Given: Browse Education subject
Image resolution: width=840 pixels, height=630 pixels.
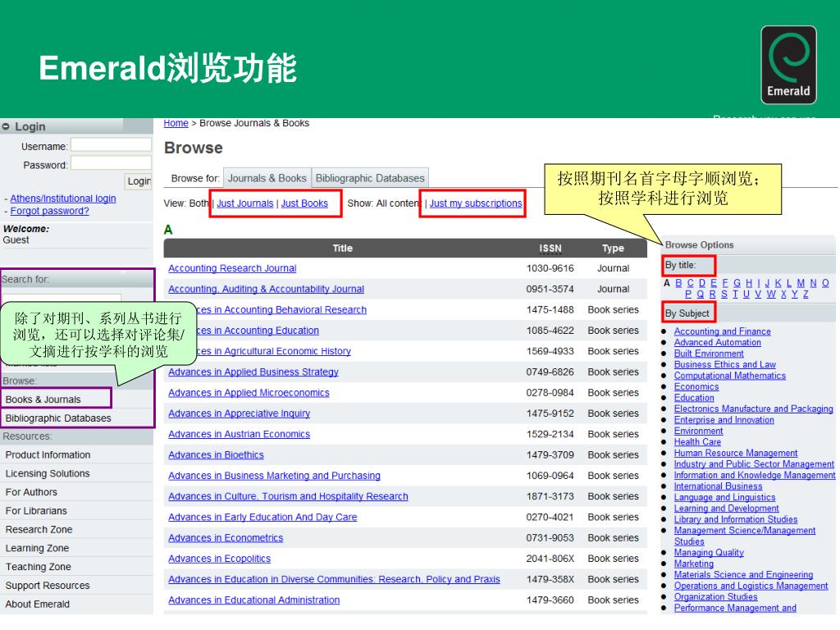Looking at the screenshot, I should tap(694, 398).
